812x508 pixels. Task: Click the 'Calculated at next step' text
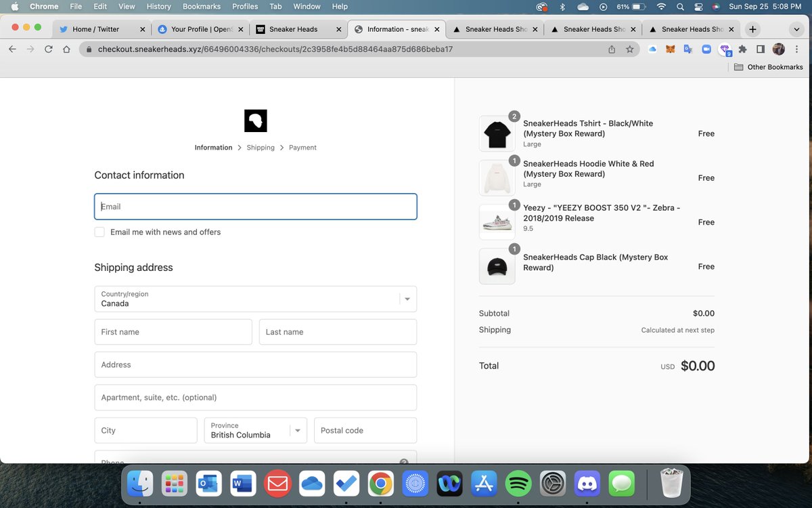[677, 330]
